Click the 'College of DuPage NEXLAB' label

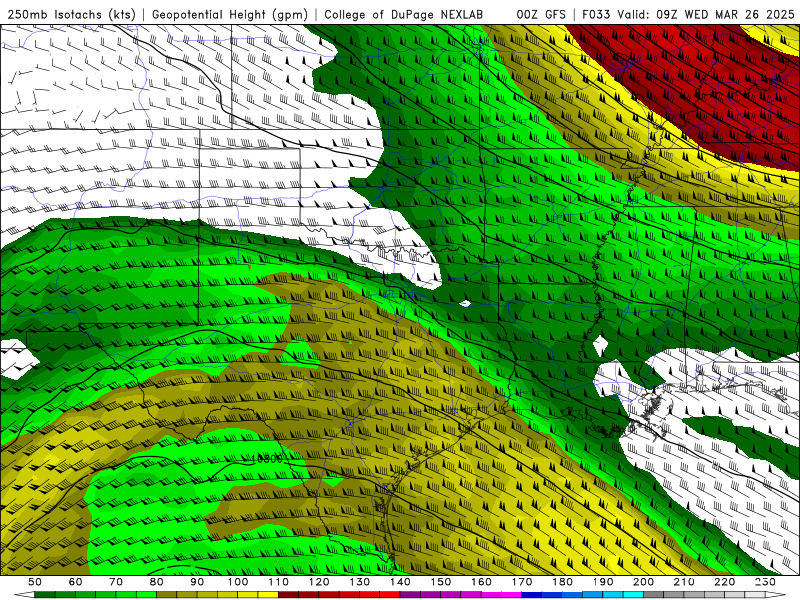pyautogui.click(x=404, y=15)
